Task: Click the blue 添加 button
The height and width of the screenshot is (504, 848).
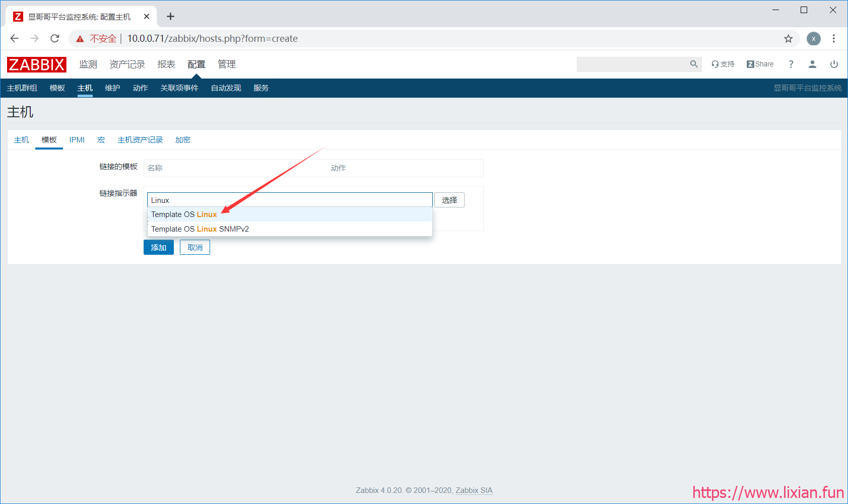Action: (159, 247)
